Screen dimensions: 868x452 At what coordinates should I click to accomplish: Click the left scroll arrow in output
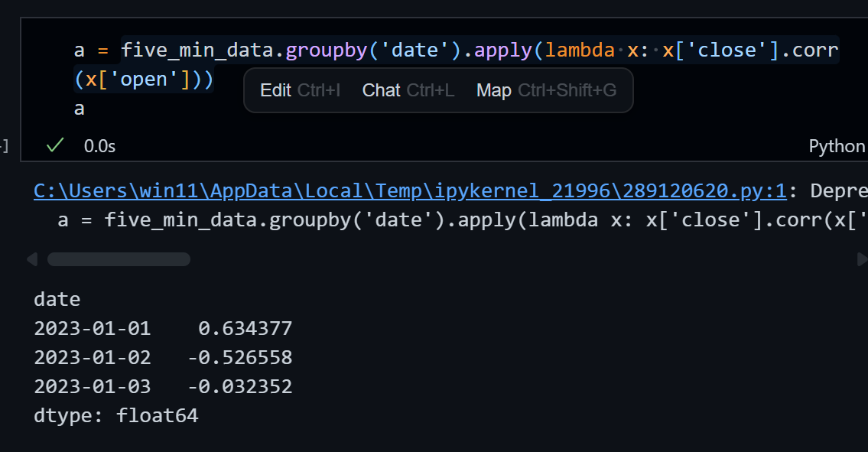click(x=31, y=260)
